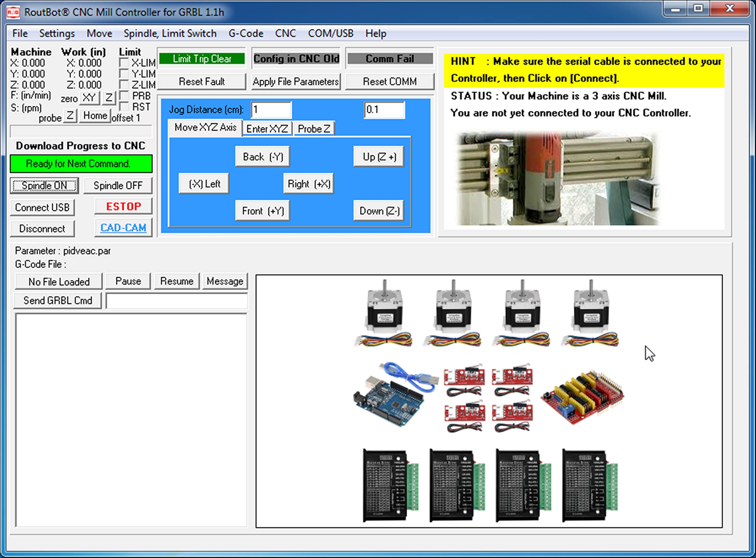
Task: Maximize the RoutBot window
Action: click(698, 9)
